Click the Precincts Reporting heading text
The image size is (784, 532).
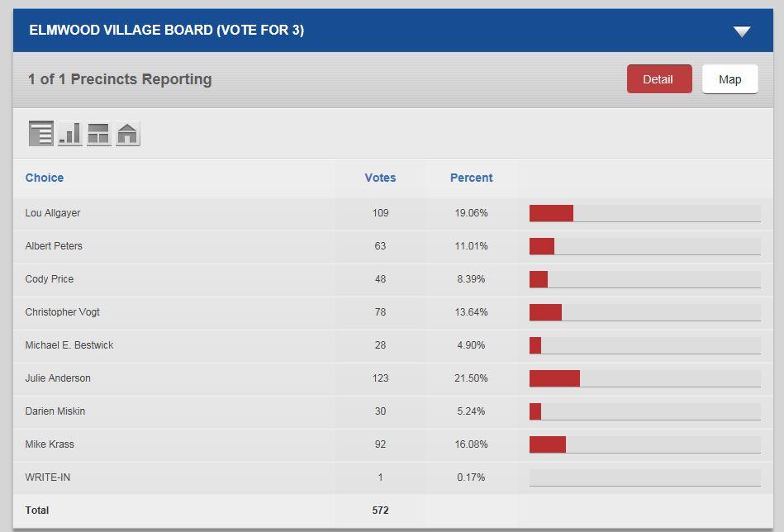[120, 79]
